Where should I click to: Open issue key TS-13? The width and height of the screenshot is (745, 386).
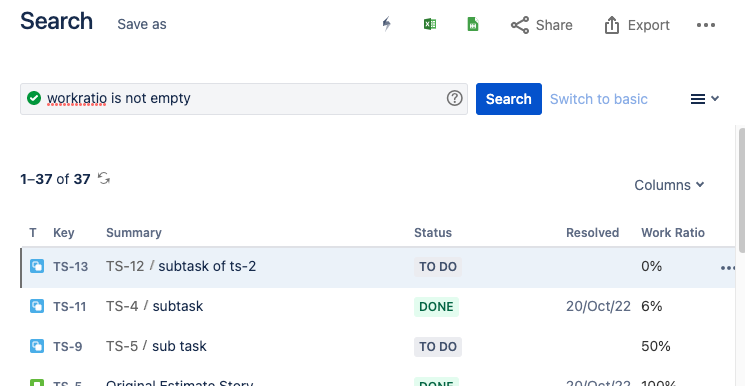[70, 266]
